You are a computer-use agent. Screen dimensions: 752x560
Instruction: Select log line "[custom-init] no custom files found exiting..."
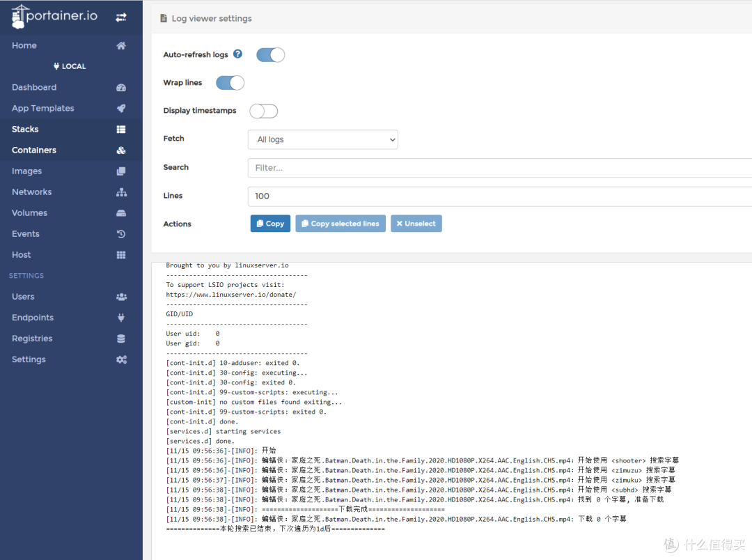coord(254,402)
